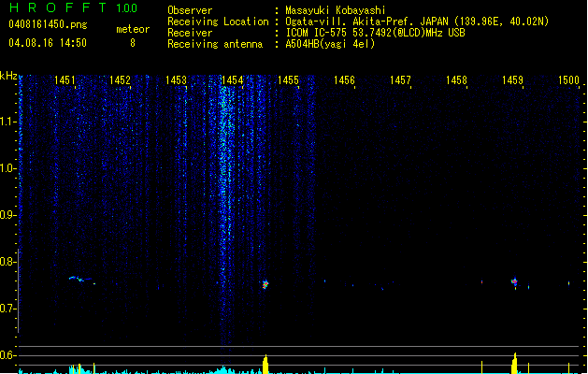Click the 0.9 kHz axis label

click(x=7, y=215)
